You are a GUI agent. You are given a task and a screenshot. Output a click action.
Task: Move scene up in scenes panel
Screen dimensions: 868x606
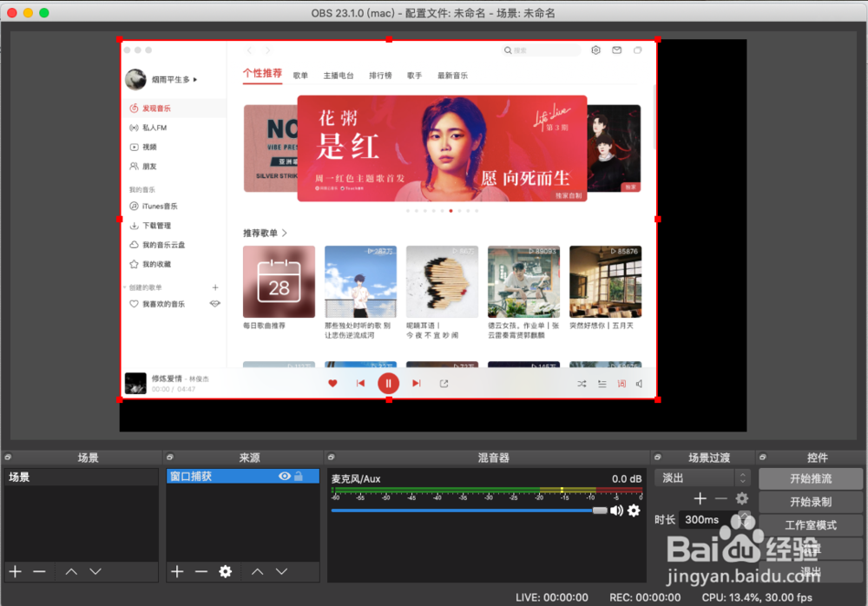71,571
